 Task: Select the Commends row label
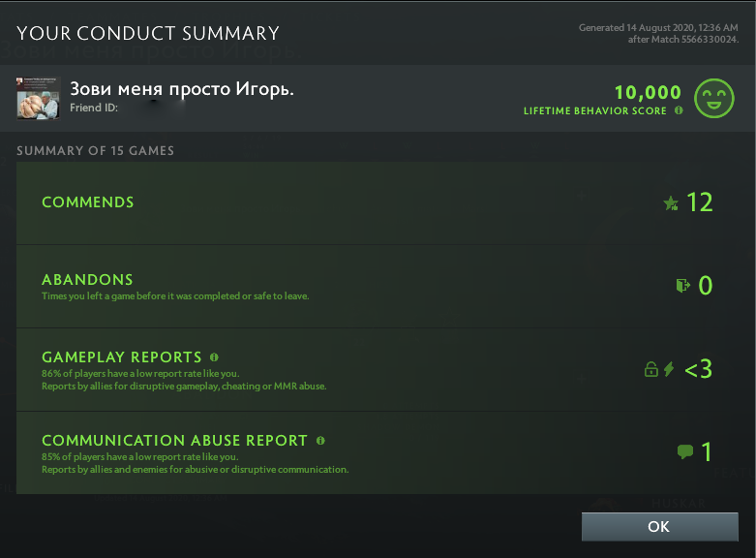88,202
